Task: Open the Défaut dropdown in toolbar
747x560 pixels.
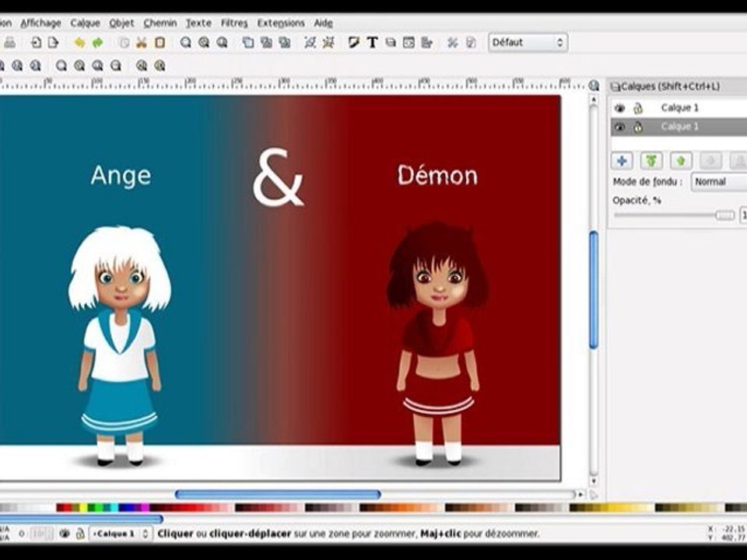Action: point(528,43)
